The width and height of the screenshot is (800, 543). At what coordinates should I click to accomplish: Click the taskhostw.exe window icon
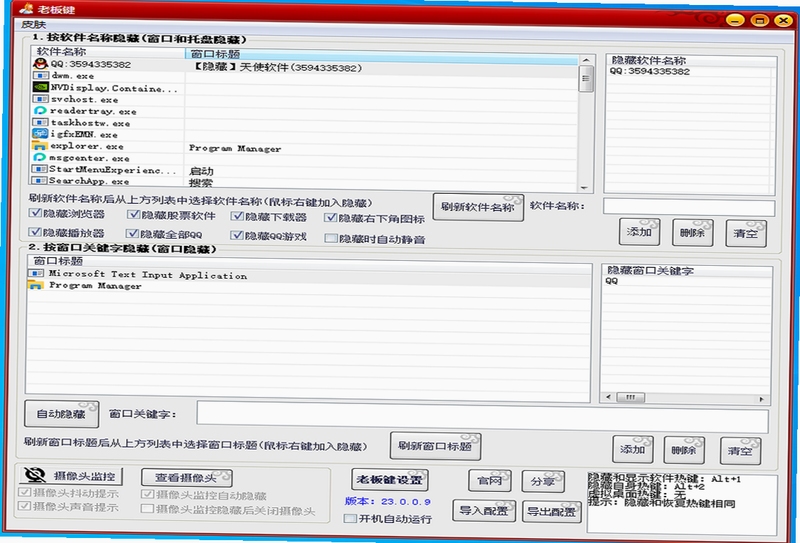tap(40, 122)
